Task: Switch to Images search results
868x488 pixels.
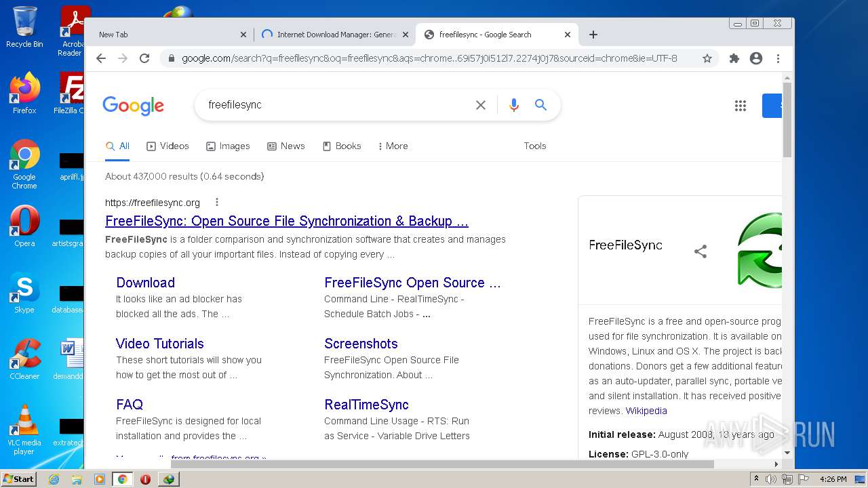Action: pyautogui.click(x=228, y=146)
